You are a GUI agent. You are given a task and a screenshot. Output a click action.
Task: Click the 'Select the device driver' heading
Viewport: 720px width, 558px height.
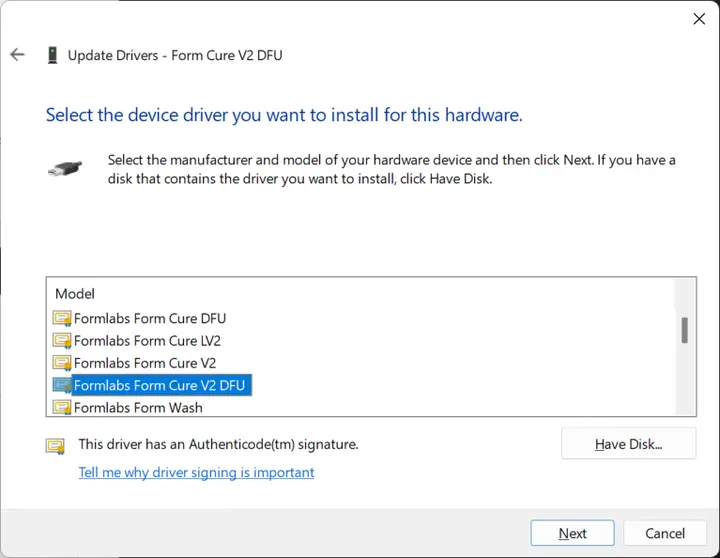pyautogui.click(x=284, y=115)
